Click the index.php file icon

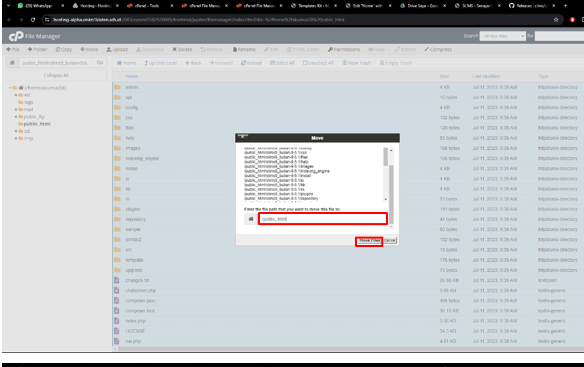click(117, 321)
